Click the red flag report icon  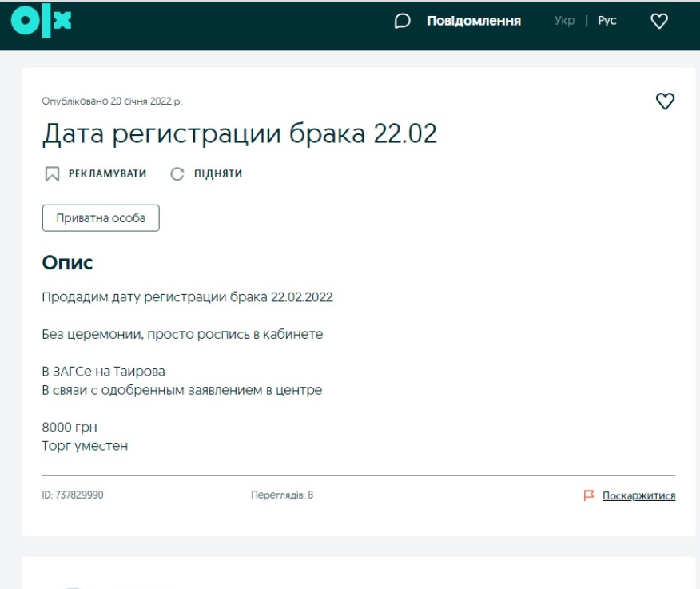click(x=589, y=495)
